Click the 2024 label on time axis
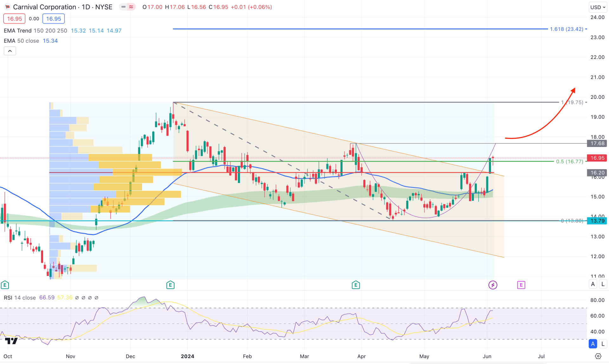Screen dimensions: 609x364 [187, 356]
